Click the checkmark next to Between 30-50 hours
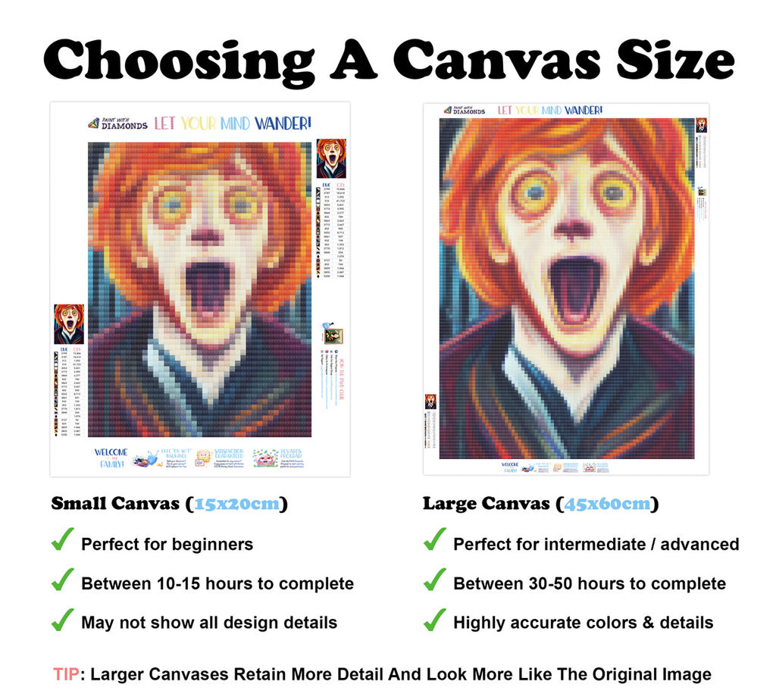Screen dimensions: 776x700 tap(435, 580)
